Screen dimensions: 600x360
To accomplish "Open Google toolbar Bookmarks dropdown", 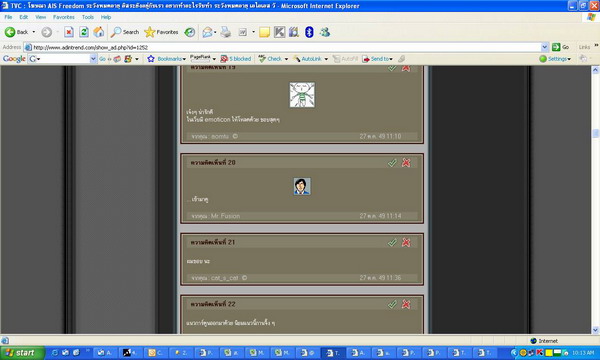I will pos(167,59).
